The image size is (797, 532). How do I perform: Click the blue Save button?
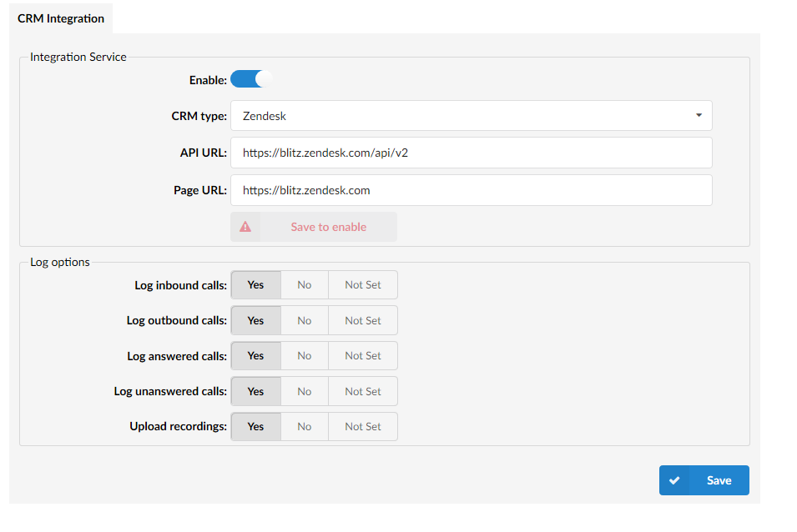point(704,480)
